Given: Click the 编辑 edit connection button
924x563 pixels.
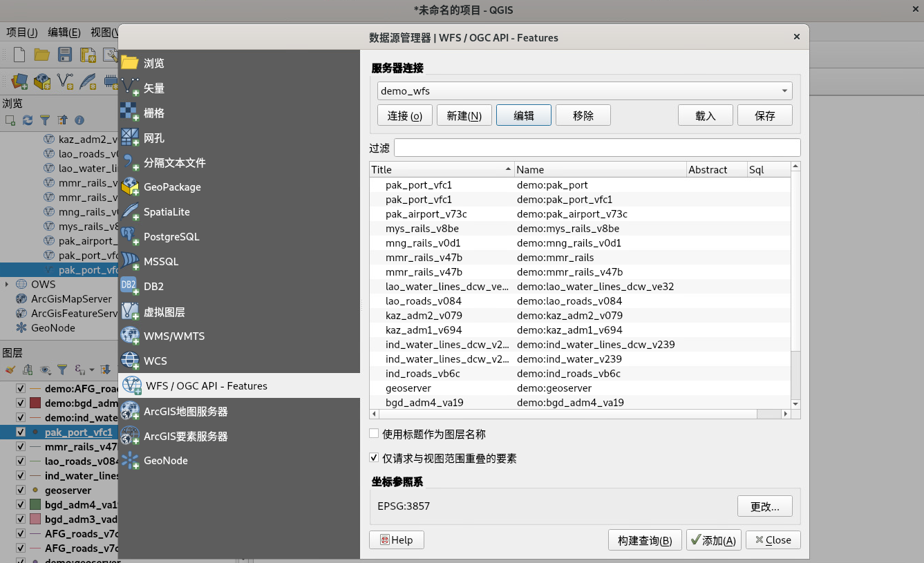Looking at the screenshot, I should pos(524,115).
